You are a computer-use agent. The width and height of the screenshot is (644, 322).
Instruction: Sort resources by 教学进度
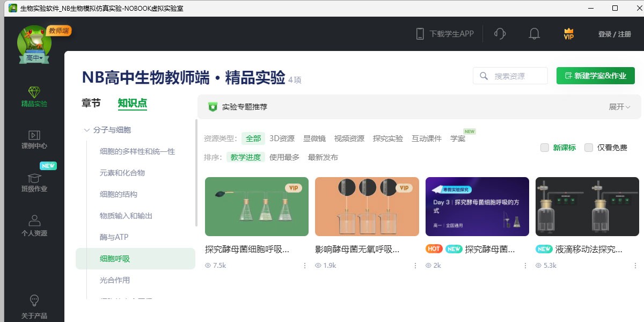tap(246, 157)
